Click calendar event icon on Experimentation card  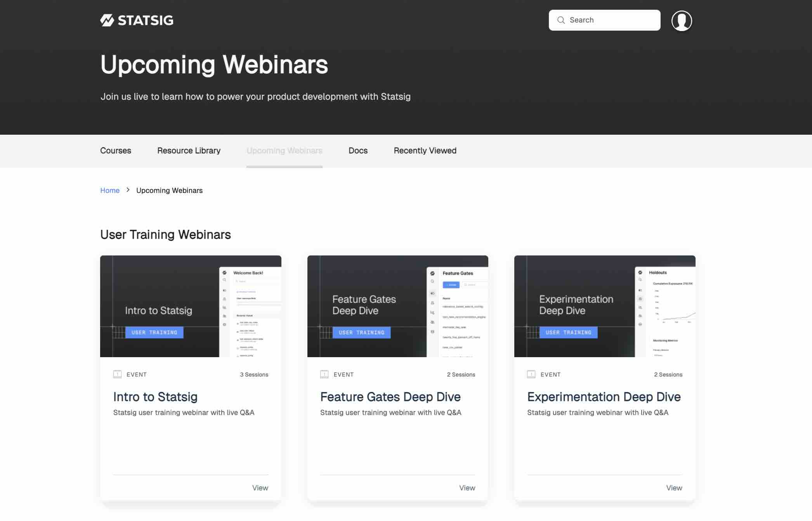(x=531, y=374)
